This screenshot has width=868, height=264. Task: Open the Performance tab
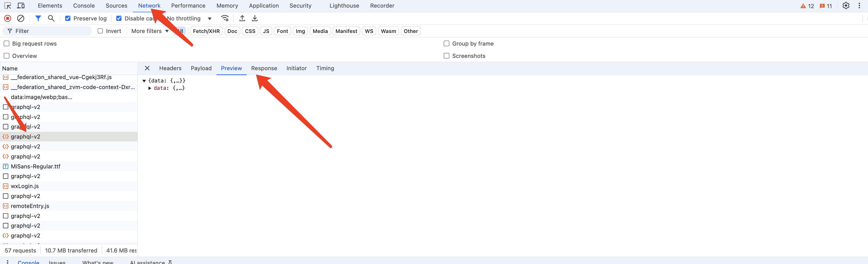point(188,6)
